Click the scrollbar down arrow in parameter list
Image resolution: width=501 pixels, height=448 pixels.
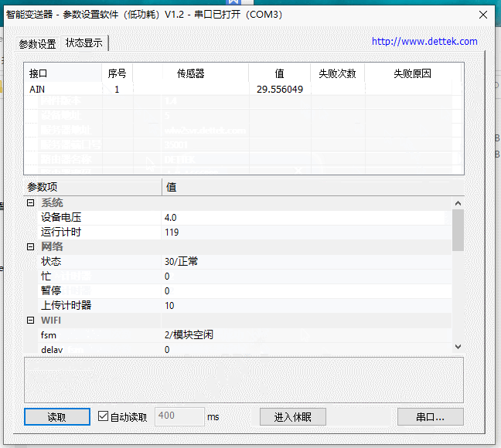(x=458, y=348)
